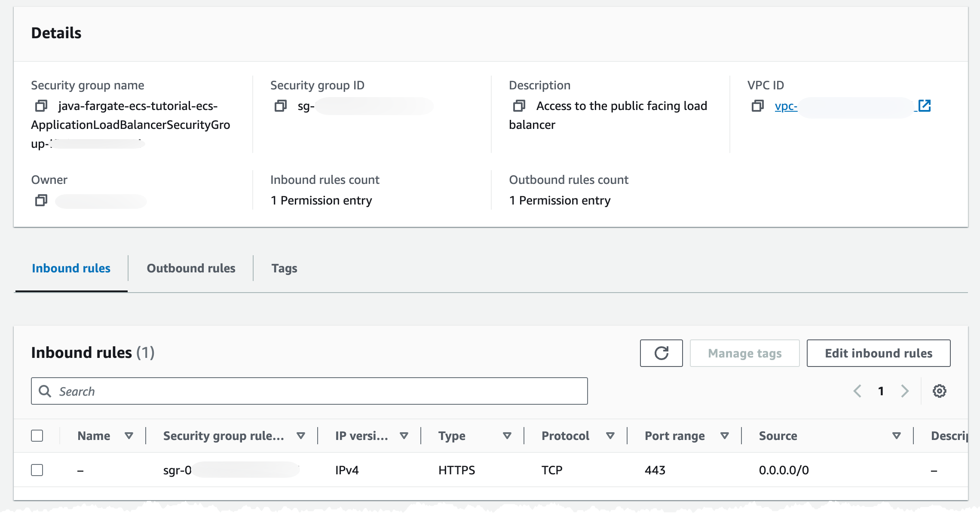The width and height of the screenshot is (980, 513).
Task: Open VPC link external icon
Action: pos(925,106)
